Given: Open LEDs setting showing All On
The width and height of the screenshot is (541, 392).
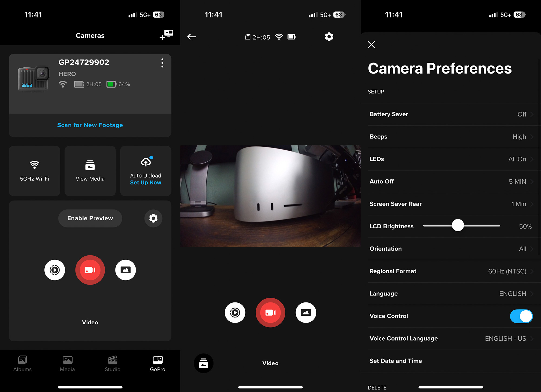Looking at the screenshot, I should [451, 159].
